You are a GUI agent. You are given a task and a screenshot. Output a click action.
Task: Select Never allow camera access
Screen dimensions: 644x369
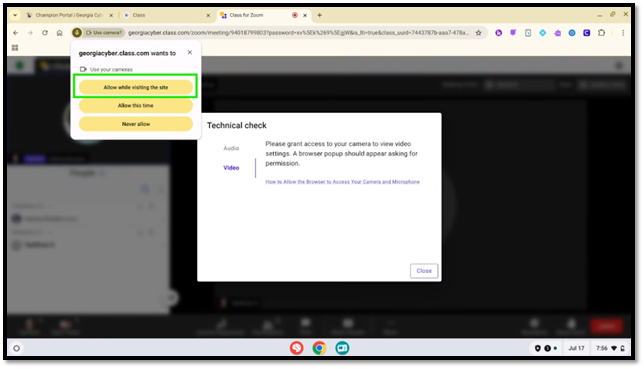point(136,124)
